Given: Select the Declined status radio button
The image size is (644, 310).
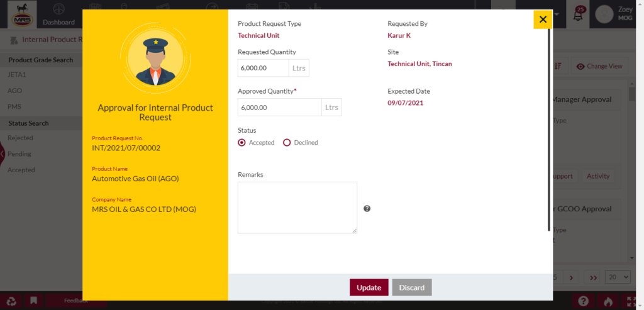Looking at the screenshot, I should tap(287, 143).
